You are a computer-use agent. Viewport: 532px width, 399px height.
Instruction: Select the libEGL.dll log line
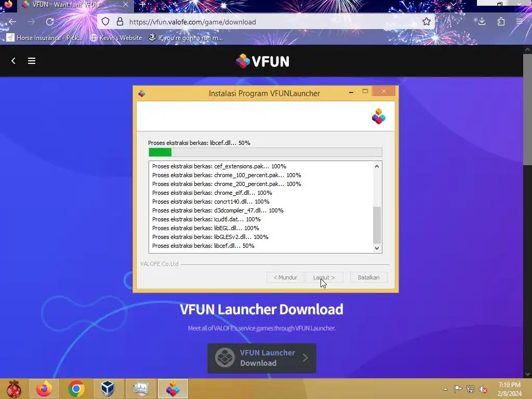tap(205, 228)
